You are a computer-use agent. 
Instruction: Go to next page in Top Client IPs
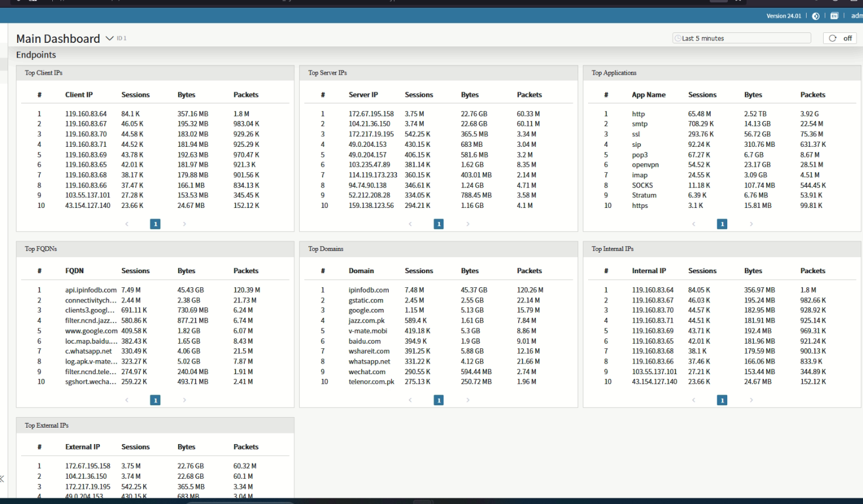coord(184,224)
